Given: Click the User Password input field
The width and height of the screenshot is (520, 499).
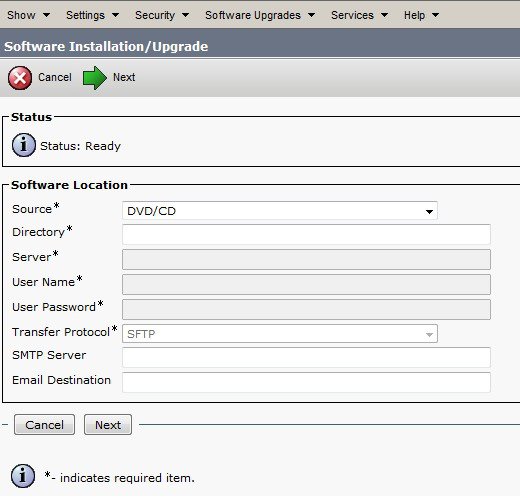Looking at the screenshot, I should pyautogui.click(x=306, y=309).
